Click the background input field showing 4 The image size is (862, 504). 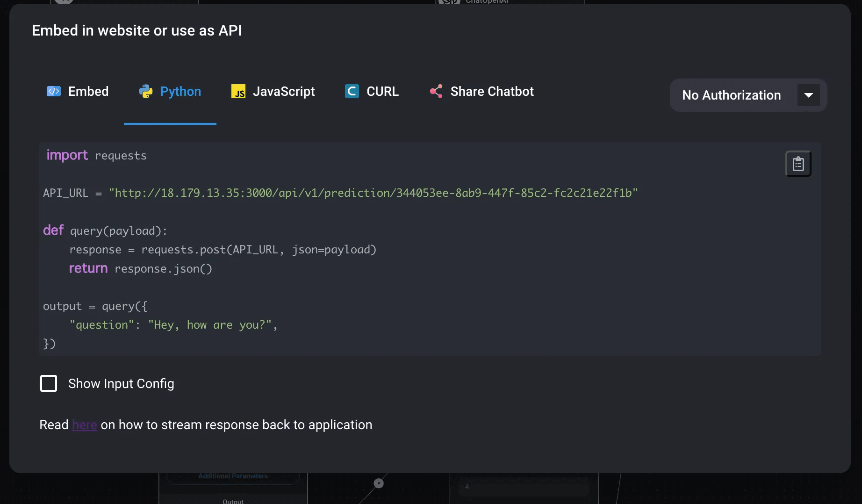[524, 487]
